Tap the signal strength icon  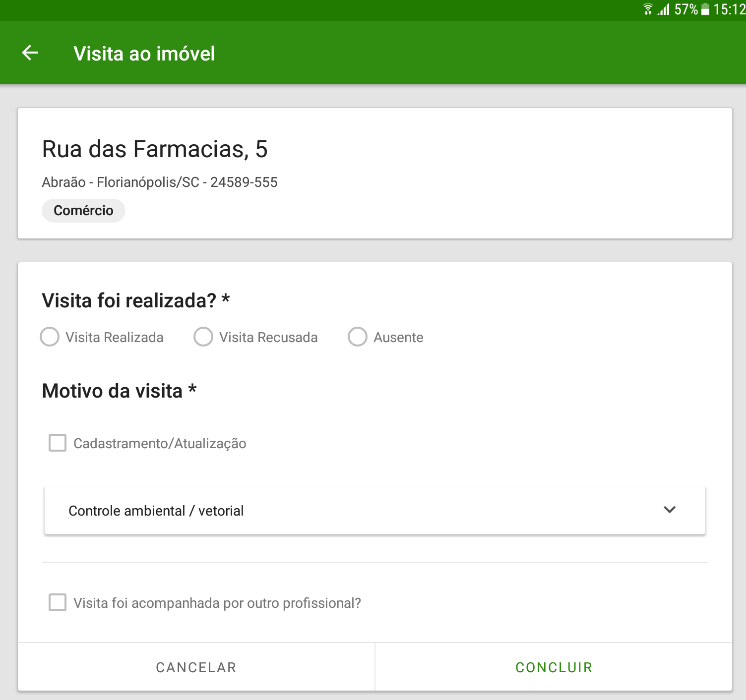pos(664,9)
